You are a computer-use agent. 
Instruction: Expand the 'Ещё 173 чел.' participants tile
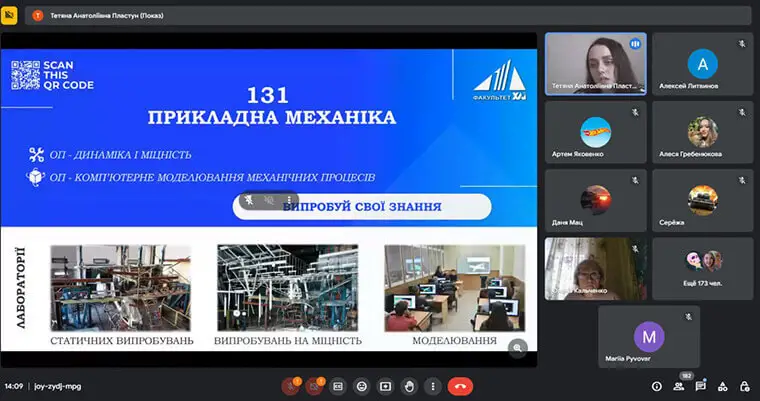(703, 269)
